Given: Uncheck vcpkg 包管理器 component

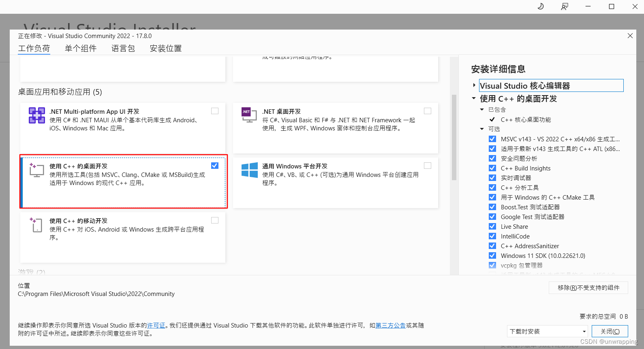Looking at the screenshot, I should [492, 265].
